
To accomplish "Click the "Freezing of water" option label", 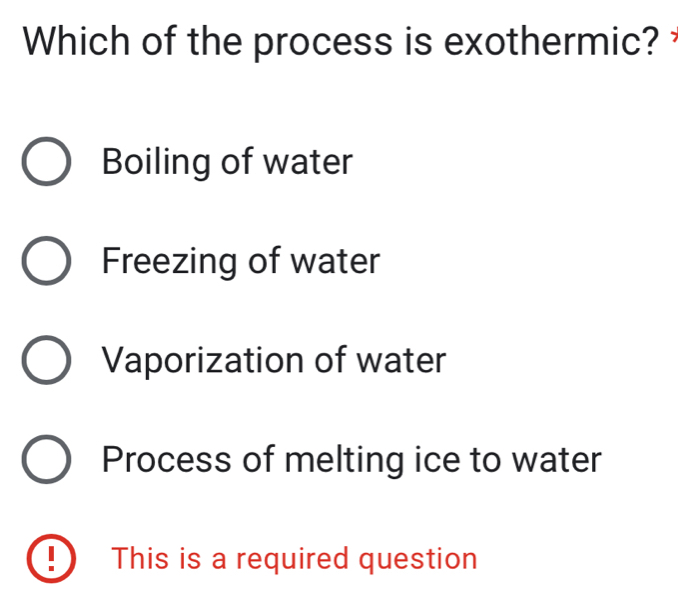I will click(x=241, y=262).
